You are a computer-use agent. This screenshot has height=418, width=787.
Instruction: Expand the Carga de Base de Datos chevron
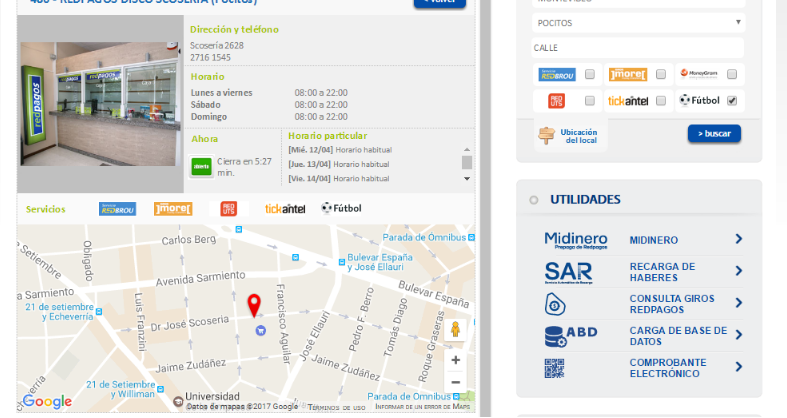[739, 335]
